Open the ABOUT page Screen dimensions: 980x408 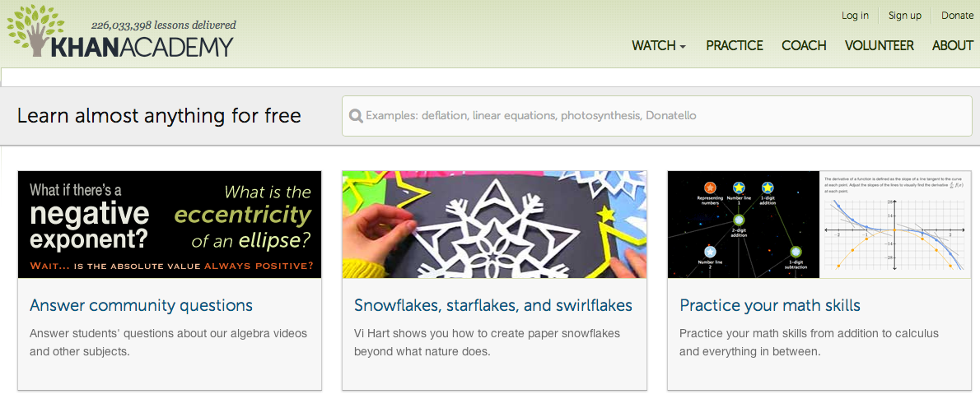tap(953, 45)
